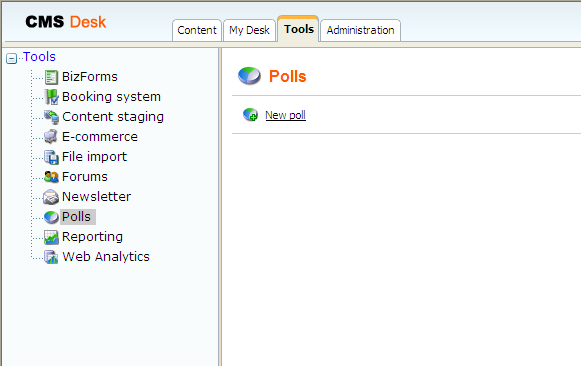Image resolution: width=581 pixels, height=366 pixels.
Task: Click the New poll plus icon
Action: pyautogui.click(x=250, y=115)
